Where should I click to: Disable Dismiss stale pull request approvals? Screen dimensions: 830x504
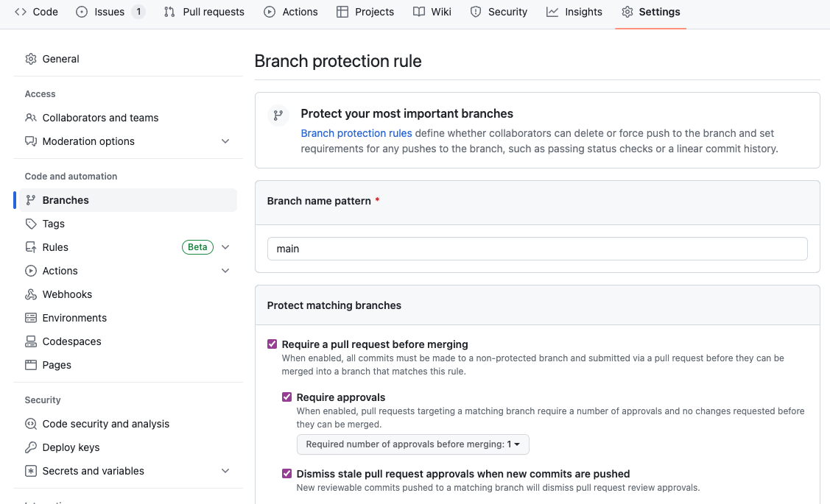pyautogui.click(x=287, y=474)
